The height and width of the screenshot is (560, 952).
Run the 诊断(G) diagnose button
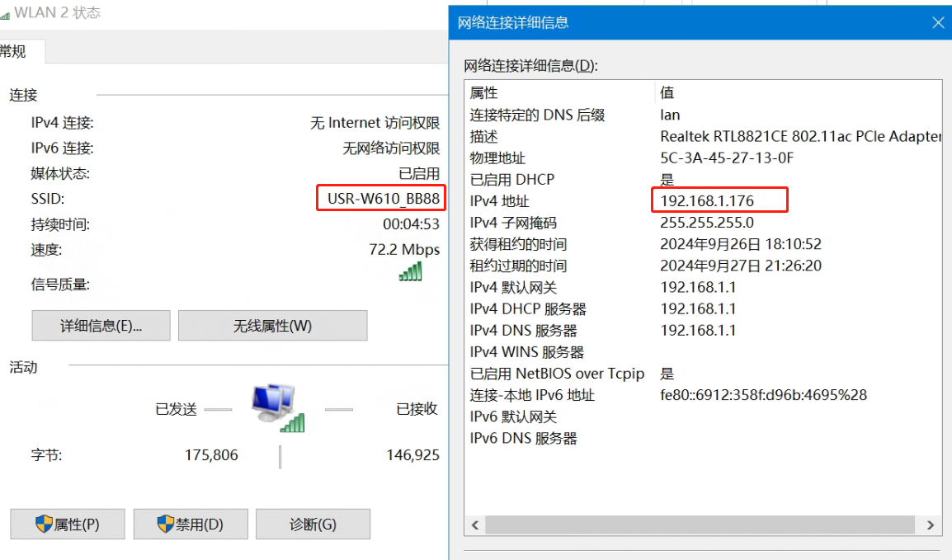(313, 525)
